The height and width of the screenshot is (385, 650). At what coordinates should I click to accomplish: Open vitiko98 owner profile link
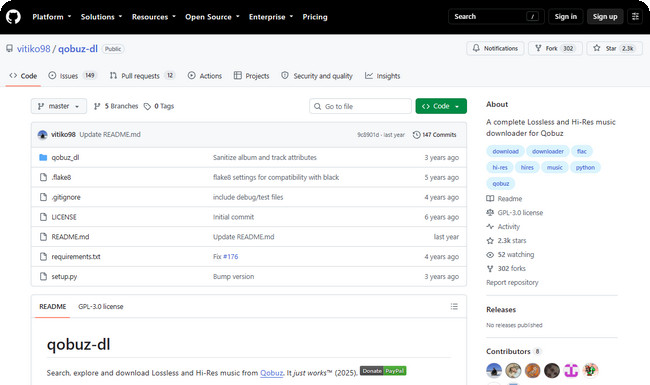pyautogui.click(x=34, y=49)
